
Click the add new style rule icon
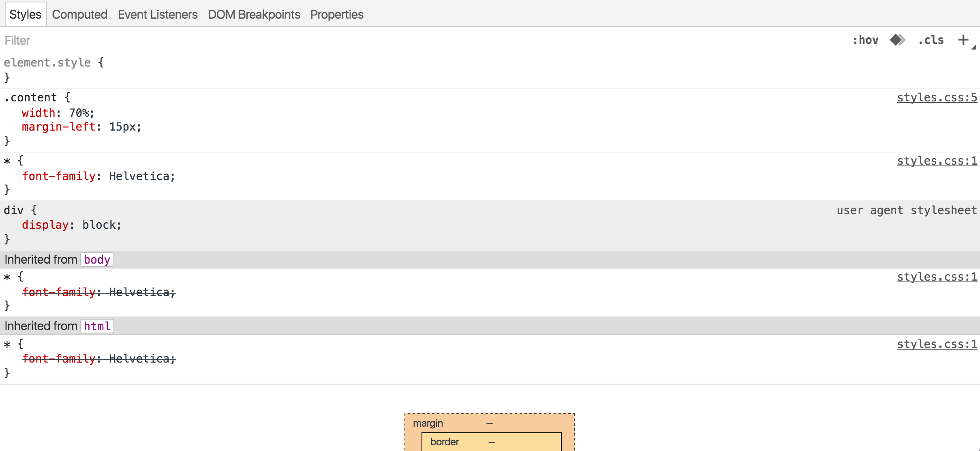(x=964, y=40)
